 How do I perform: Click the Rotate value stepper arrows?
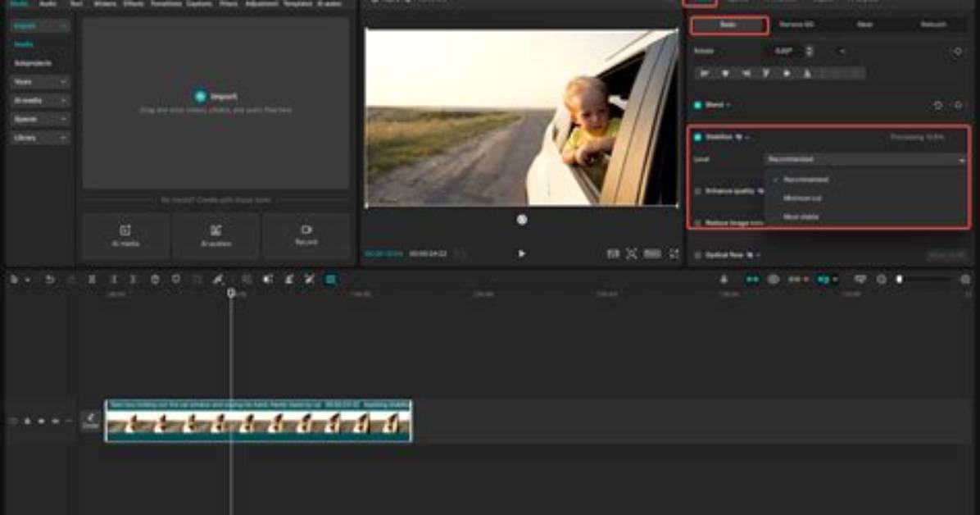coord(810,52)
